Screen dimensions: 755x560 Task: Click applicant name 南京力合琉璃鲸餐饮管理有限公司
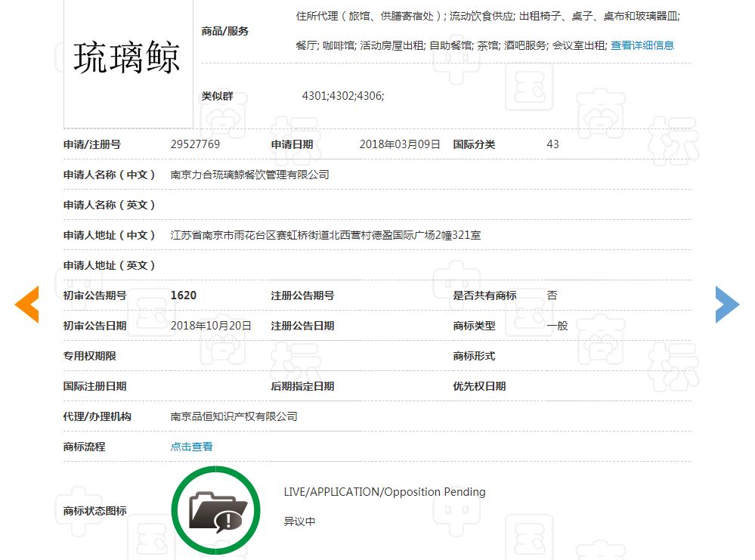click(250, 175)
